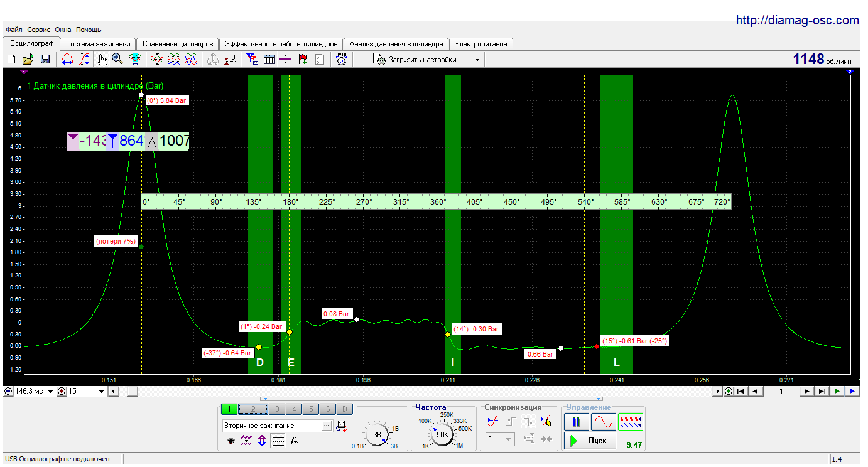Switch to the Система зажигания tab
Viewport: 868px width, 467px height.
(x=98, y=44)
